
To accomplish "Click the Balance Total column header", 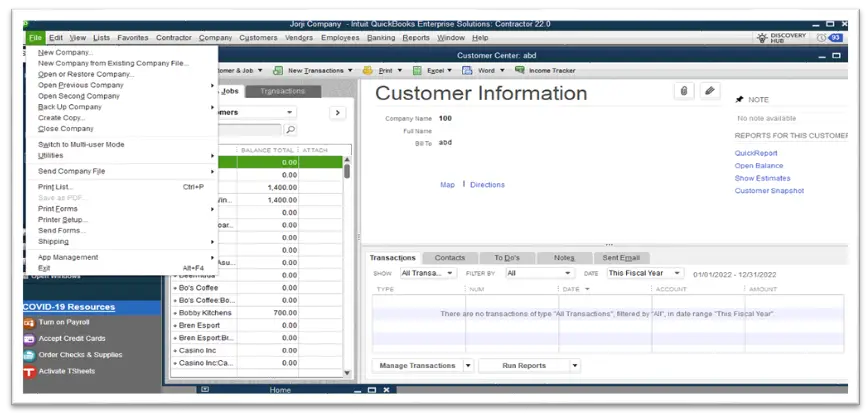I will 268,150.
